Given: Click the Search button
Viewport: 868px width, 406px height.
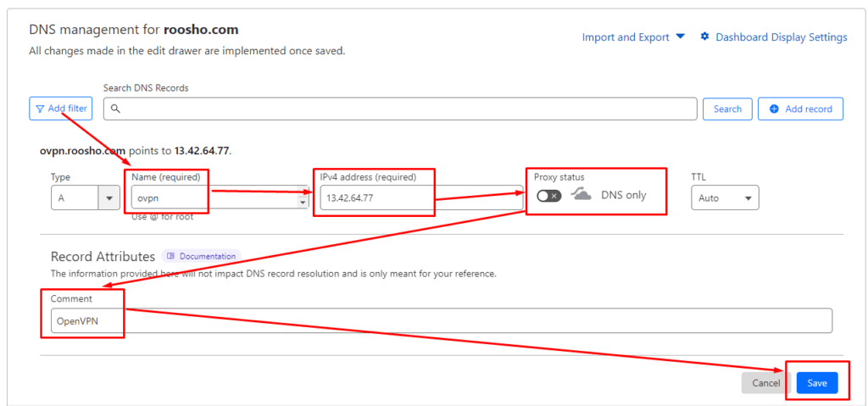Looking at the screenshot, I should (x=727, y=108).
